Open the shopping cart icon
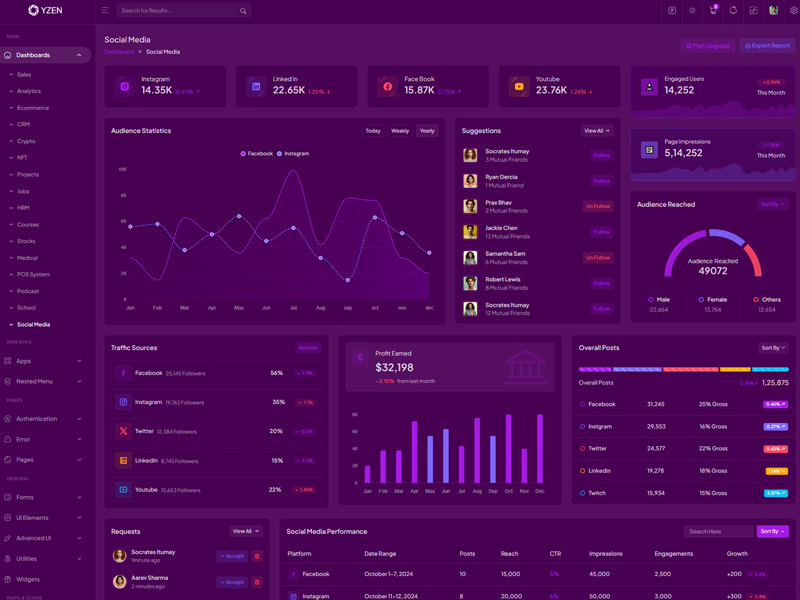Image resolution: width=800 pixels, height=600 pixels. click(713, 11)
